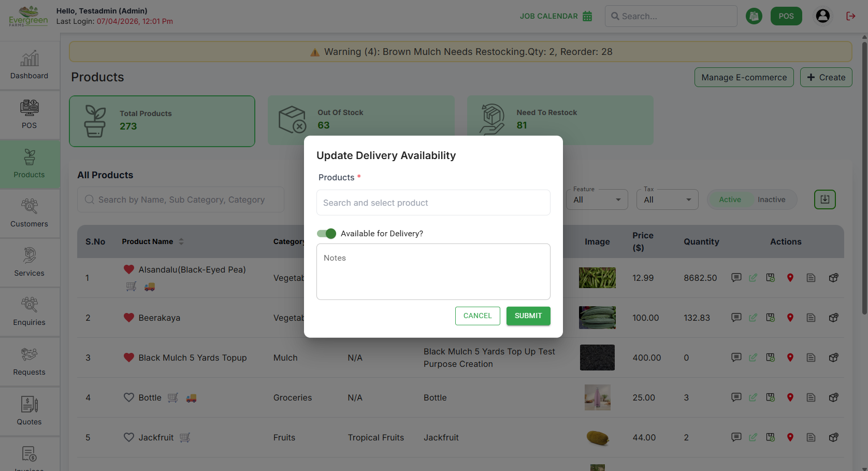Open the Bottle product image
The height and width of the screenshot is (471, 868).
(x=597, y=397)
